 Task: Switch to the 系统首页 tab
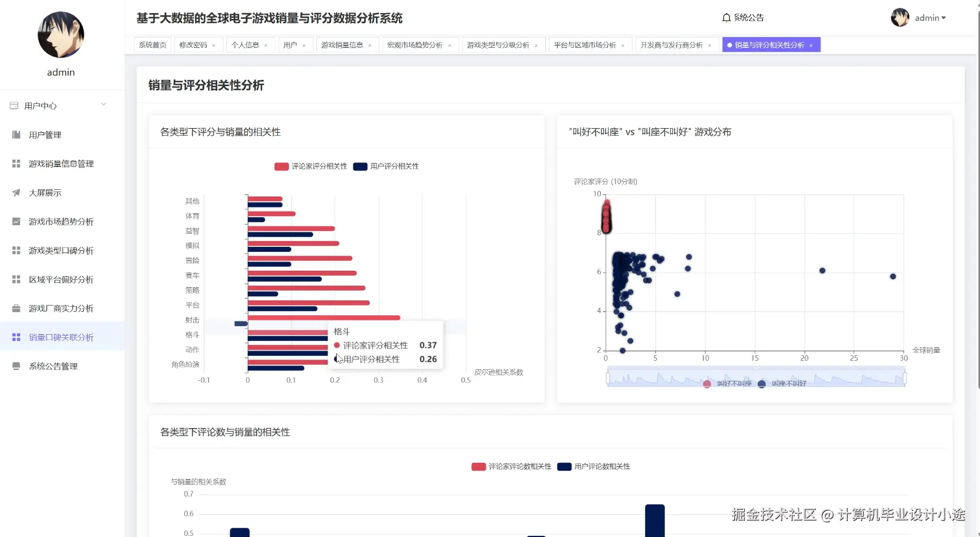152,44
